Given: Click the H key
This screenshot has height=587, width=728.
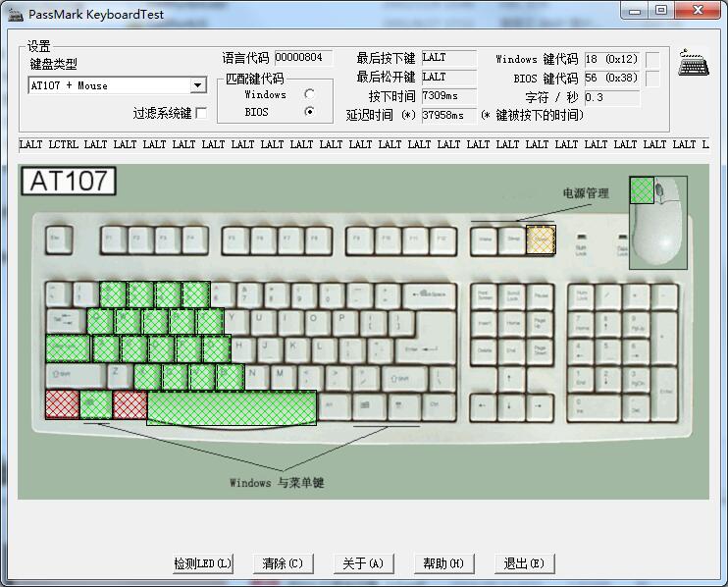Looking at the screenshot, I should point(243,349).
